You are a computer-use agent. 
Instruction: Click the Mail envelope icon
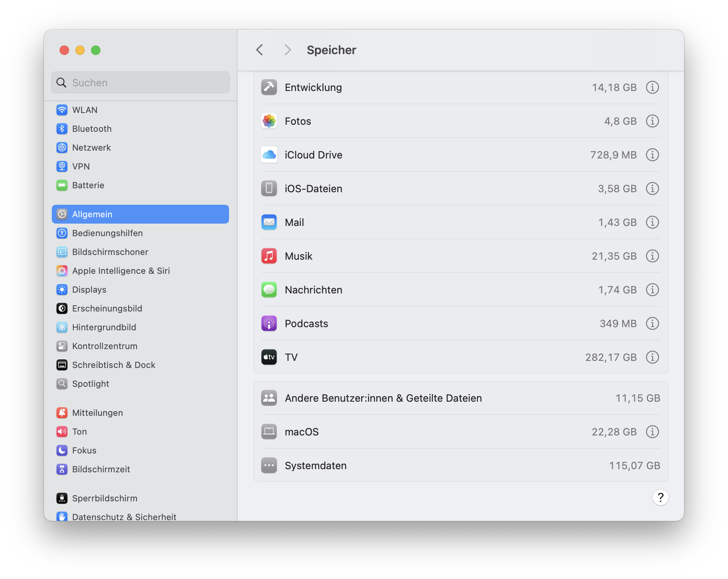(x=269, y=222)
